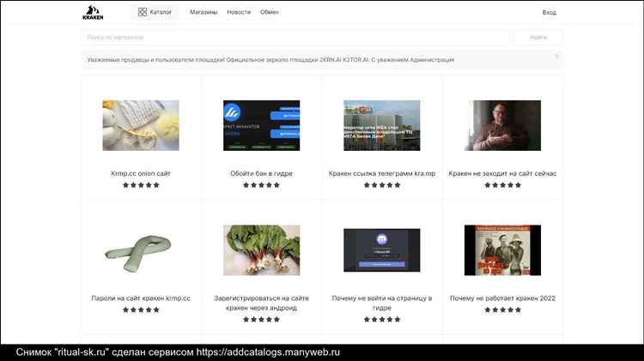Image resolution: width=644 pixels, height=361 pixels.
Task: Click the star rating under Кракен ссылка телеграмм
Action: [x=381, y=185]
